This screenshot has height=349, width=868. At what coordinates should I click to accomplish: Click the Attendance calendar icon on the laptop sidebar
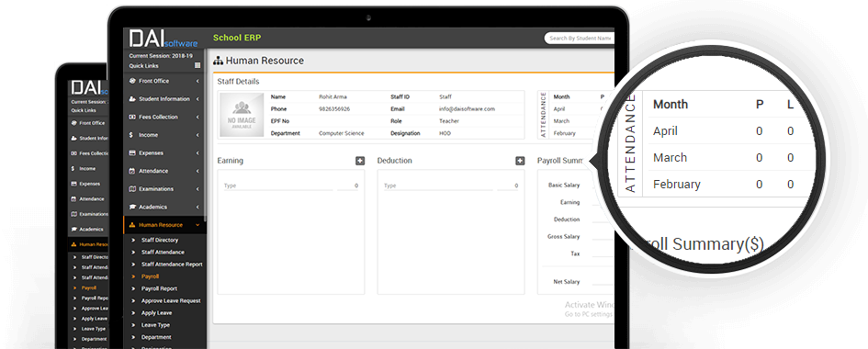click(x=132, y=171)
